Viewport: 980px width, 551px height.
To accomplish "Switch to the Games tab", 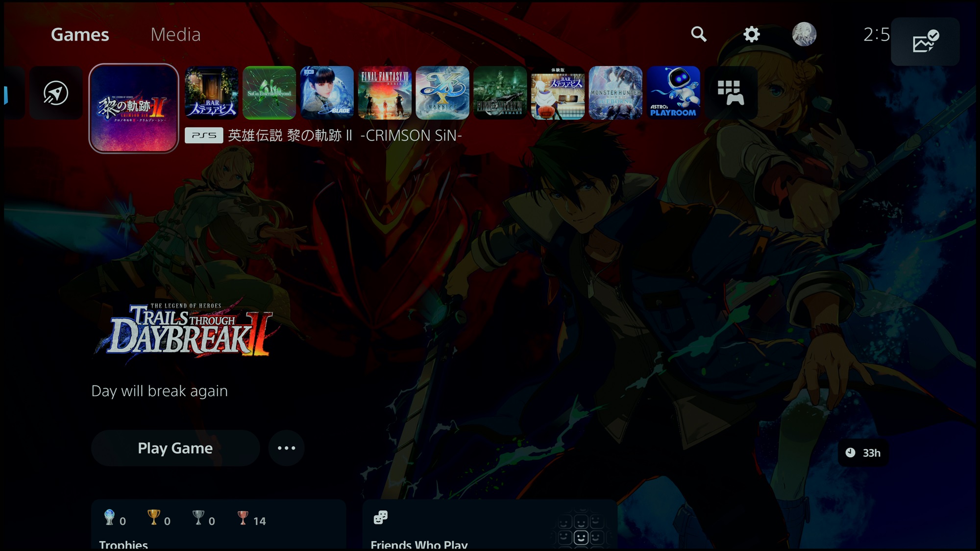I will click(x=80, y=34).
